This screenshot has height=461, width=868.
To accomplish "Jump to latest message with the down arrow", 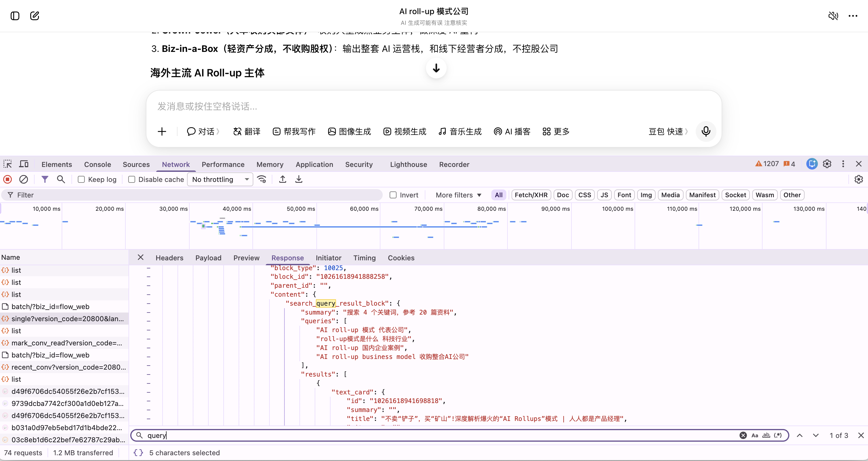I will point(436,68).
